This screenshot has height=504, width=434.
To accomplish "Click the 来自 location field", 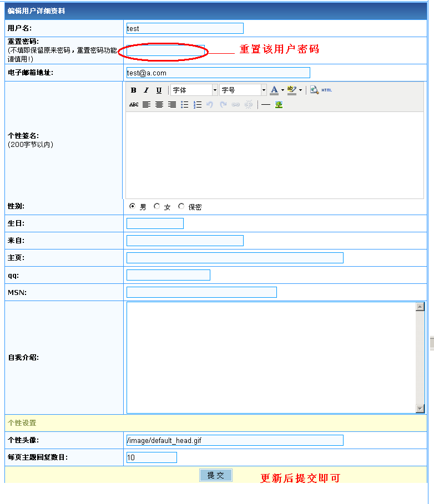I will click(x=185, y=241).
